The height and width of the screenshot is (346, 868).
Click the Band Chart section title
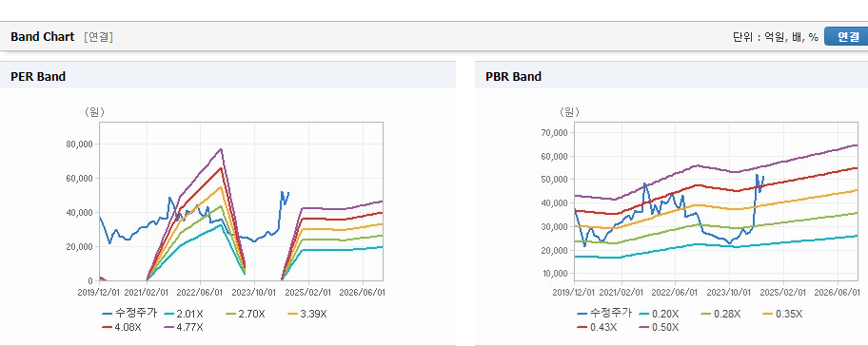click(x=42, y=36)
